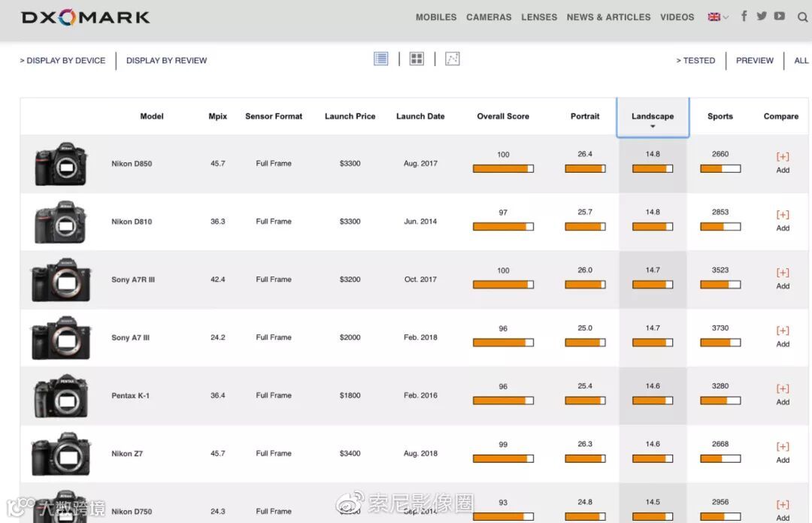This screenshot has width=812, height=523.
Task: Open the CAMERAS menu
Action: (x=489, y=17)
